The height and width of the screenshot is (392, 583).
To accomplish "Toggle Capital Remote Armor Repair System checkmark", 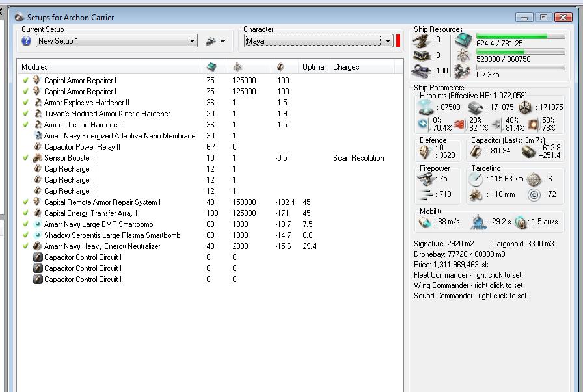I will coord(25,202).
